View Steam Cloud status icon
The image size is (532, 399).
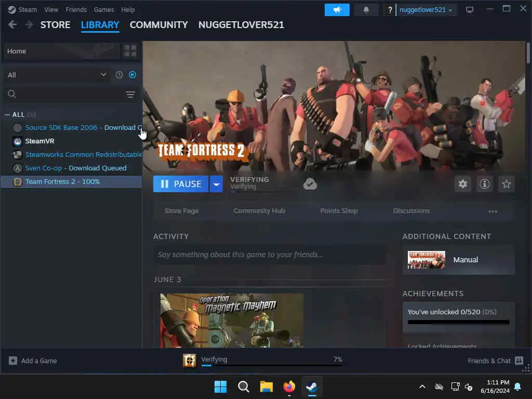(310, 184)
